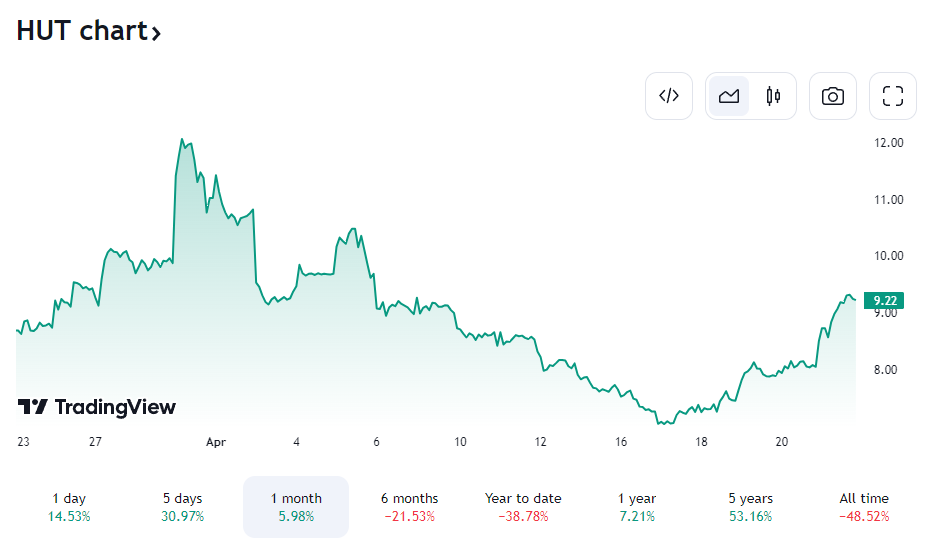Screen dimensions: 932x539
Task: Select the 1 month range tab
Action: coord(296,507)
